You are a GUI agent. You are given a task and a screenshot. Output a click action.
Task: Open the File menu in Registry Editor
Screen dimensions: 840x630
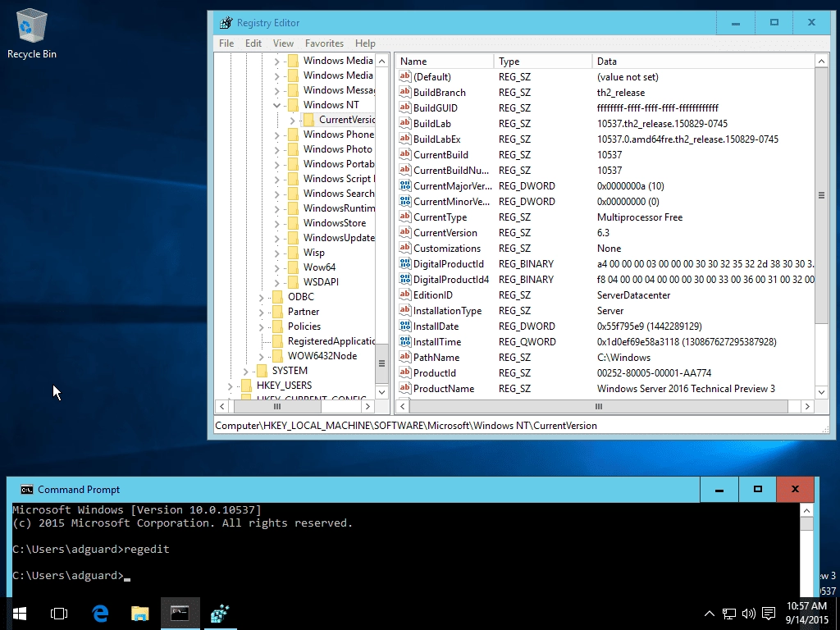[x=226, y=43]
